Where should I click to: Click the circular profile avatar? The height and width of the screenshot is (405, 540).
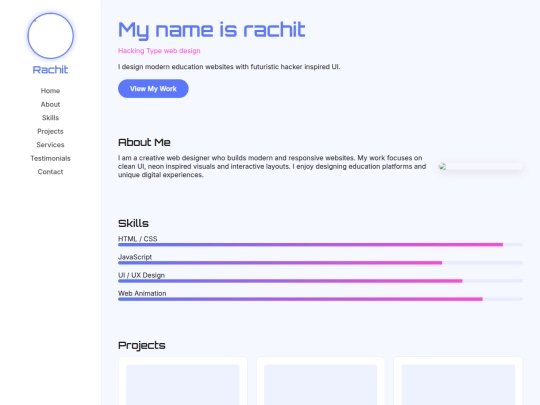click(51, 36)
